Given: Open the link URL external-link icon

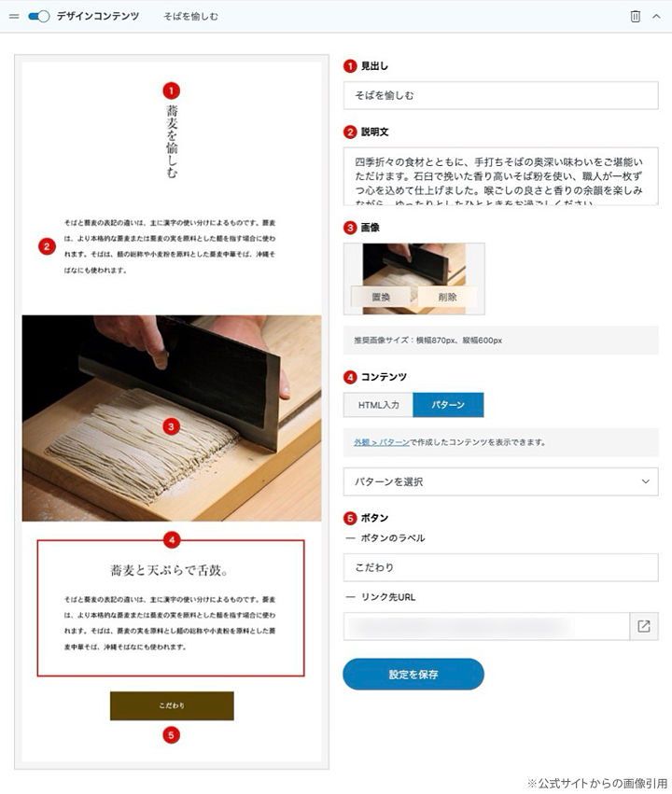Looking at the screenshot, I should [644, 626].
